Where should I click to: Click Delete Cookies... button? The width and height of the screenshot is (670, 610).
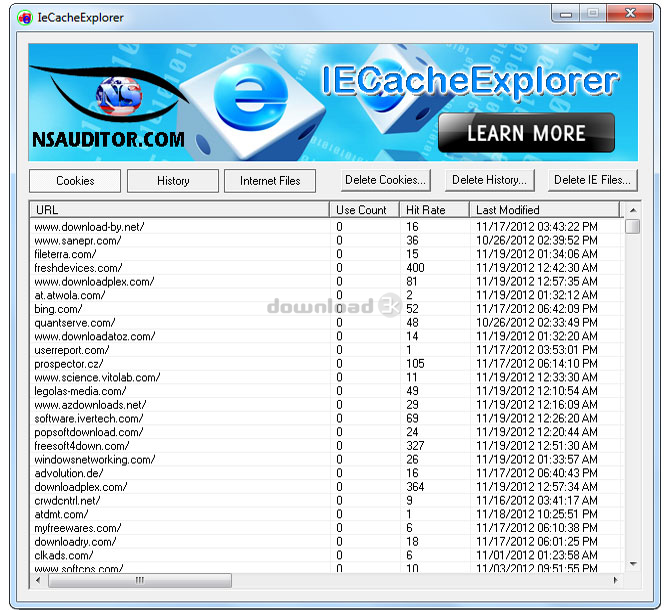[385, 180]
